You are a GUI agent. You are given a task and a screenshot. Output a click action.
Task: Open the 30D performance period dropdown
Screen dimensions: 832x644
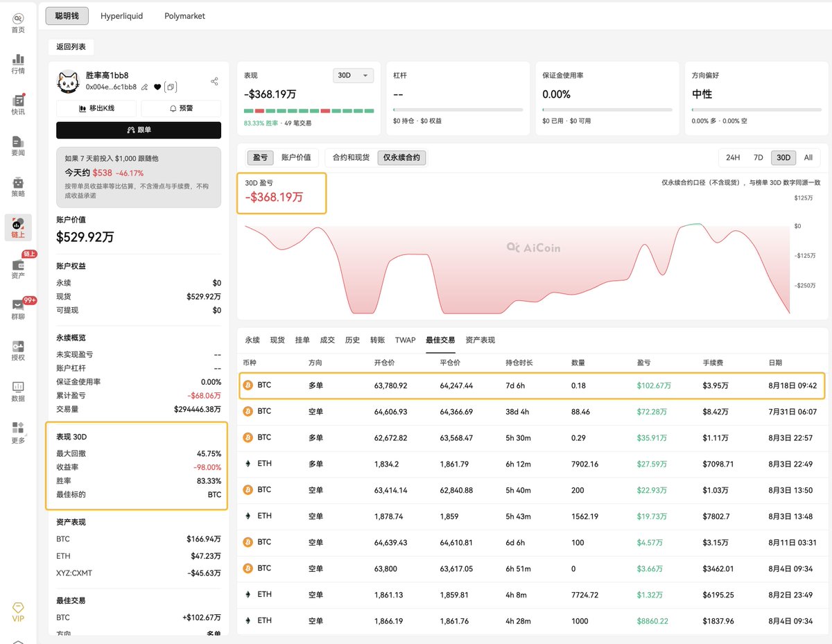[354, 76]
